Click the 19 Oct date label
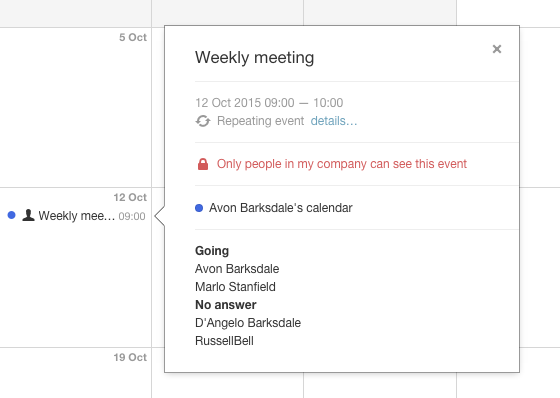This screenshot has height=398, width=560. pyautogui.click(x=130, y=357)
